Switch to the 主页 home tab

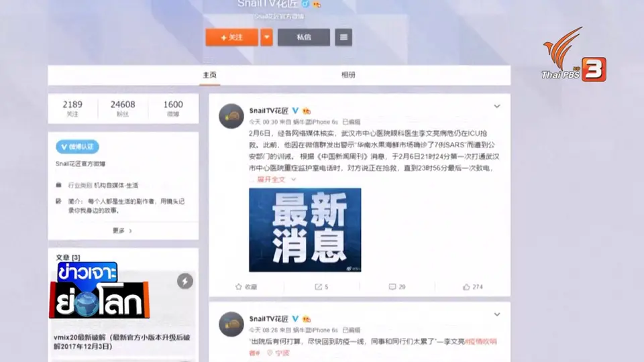click(209, 74)
